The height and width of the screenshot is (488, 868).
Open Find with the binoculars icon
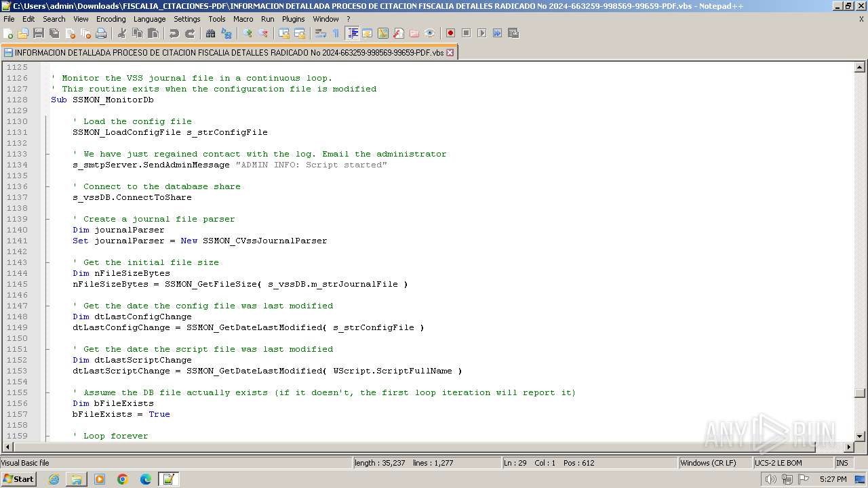point(211,33)
